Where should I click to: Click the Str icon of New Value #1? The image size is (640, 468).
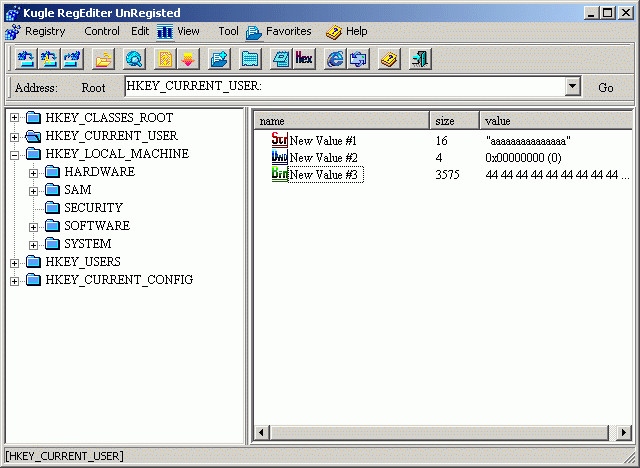pos(280,140)
